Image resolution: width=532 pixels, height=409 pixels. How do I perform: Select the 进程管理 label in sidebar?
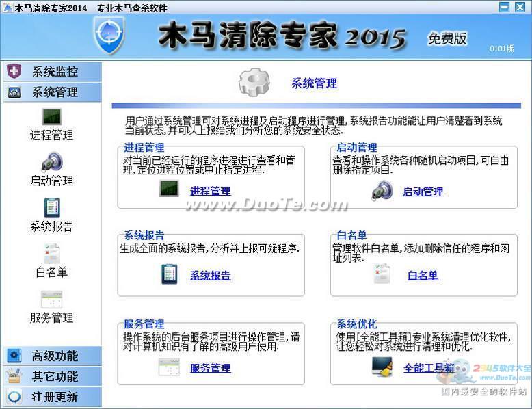(51, 135)
